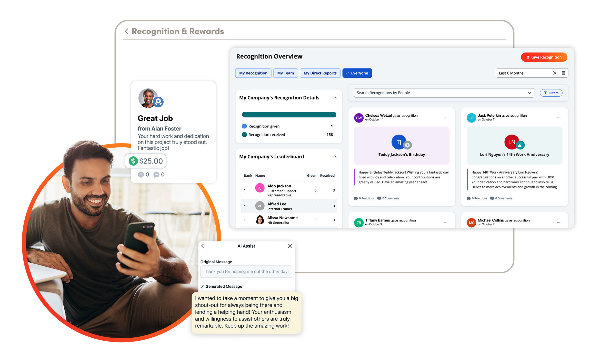Toggle the My Direct Reports filter chip

click(x=320, y=73)
